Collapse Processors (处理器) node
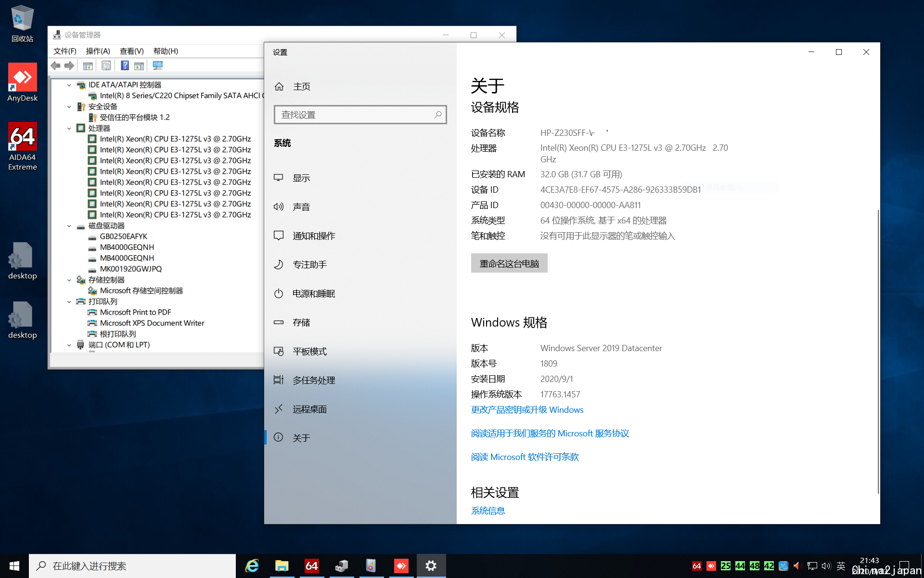Screen dimensions: 924x578 [69, 129]
